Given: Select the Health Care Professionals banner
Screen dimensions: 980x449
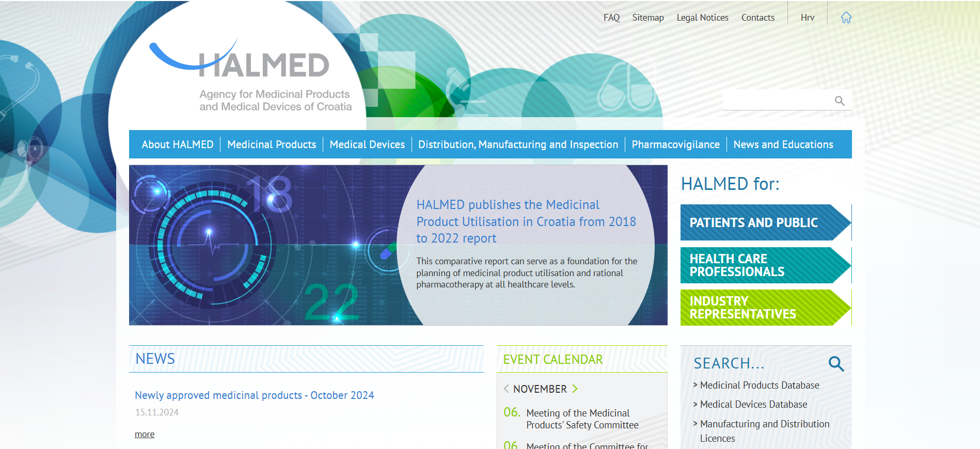Looking at the screenshot, I should (x=763, y=265).
